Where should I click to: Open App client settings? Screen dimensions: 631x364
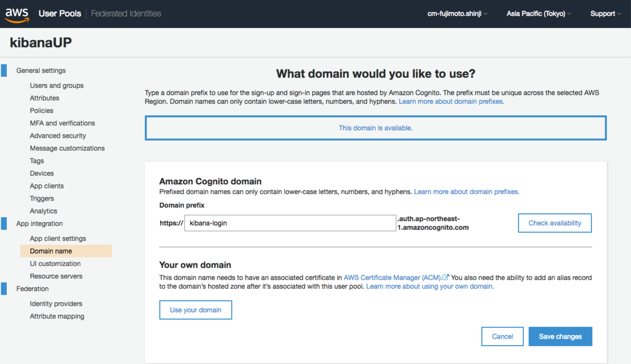click(x=58, y=238)
